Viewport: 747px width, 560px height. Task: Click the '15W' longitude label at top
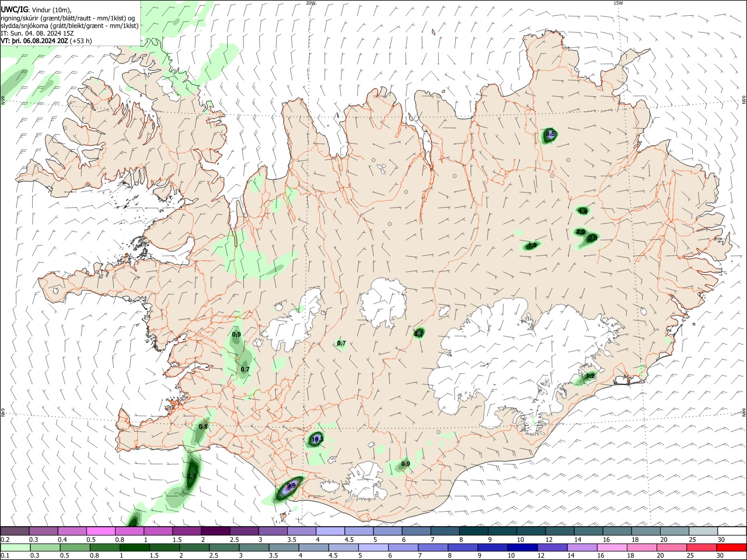[x=618, y=3]
